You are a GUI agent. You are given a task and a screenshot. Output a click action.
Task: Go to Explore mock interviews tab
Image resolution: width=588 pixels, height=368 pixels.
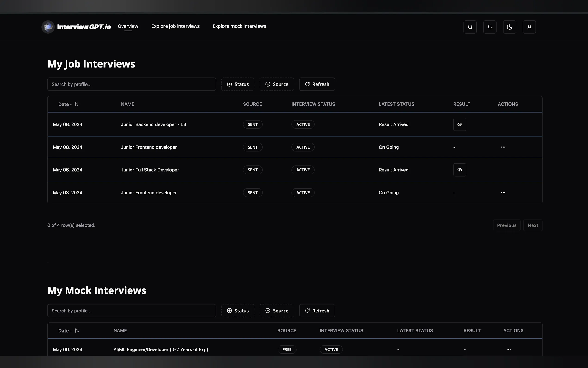239,26
